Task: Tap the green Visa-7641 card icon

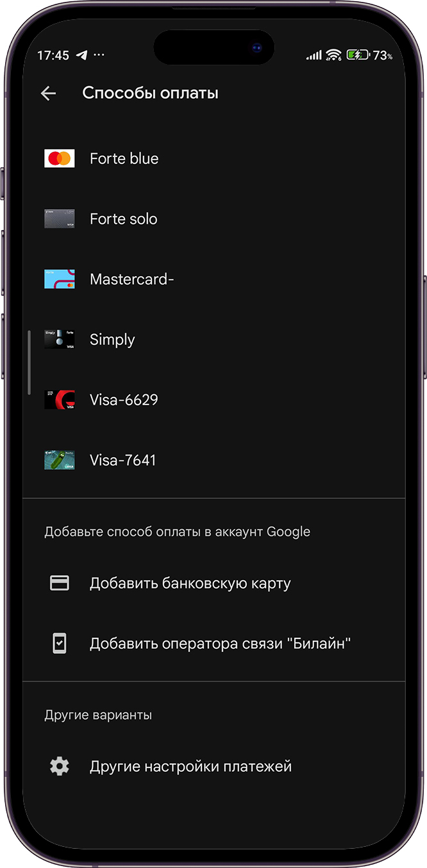Action: coord(60,460)
